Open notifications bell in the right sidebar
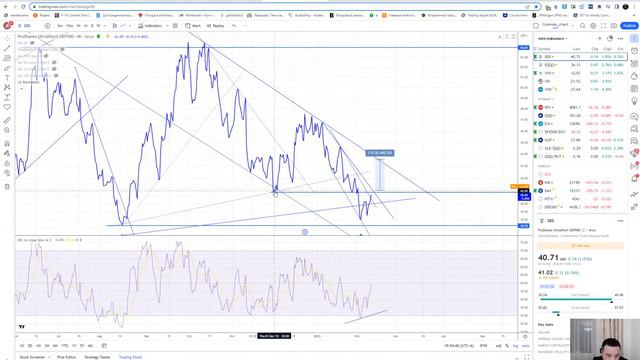 click(x=634, y=178)
